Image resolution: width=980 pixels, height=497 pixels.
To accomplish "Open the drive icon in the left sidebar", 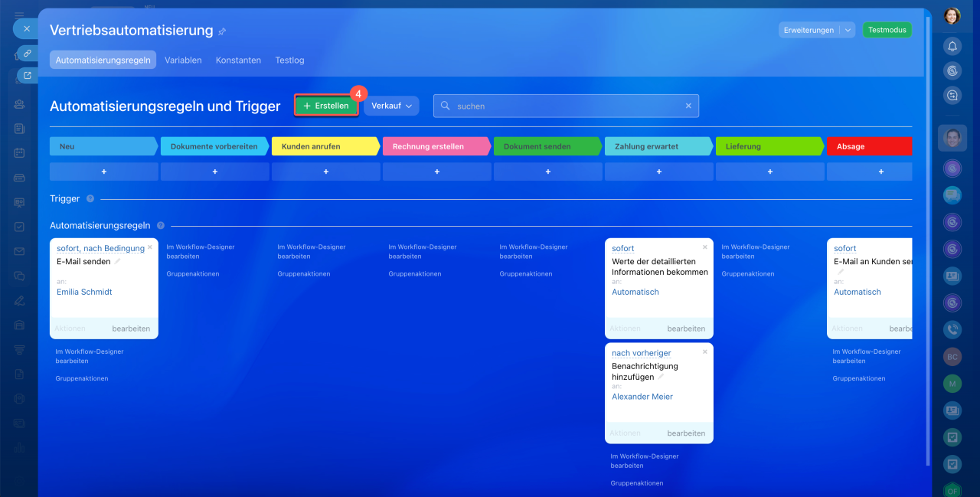I will [19, 177].
